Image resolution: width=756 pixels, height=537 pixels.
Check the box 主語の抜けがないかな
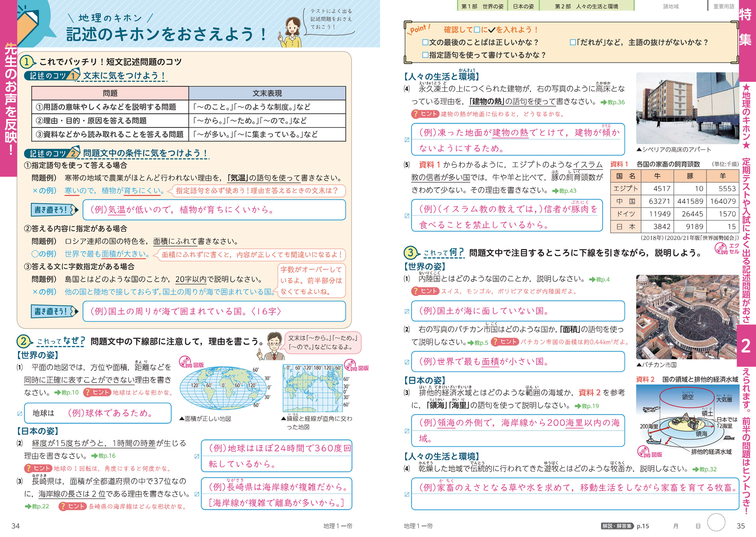(x=573, y=42)
